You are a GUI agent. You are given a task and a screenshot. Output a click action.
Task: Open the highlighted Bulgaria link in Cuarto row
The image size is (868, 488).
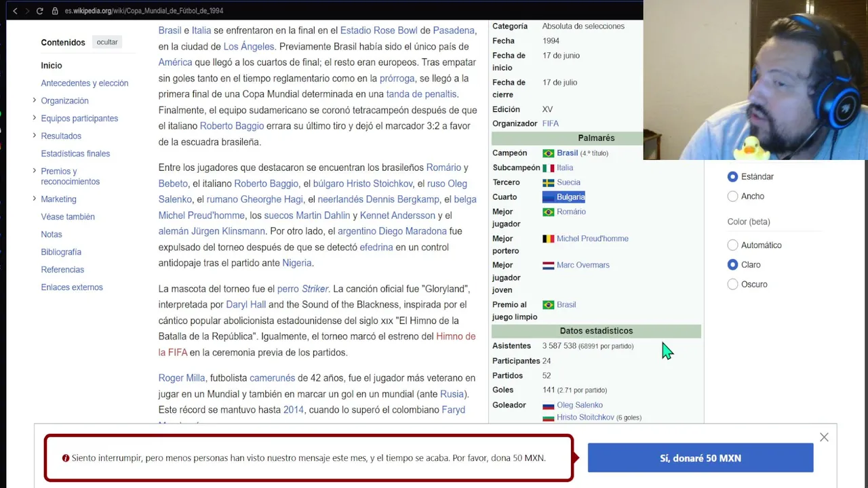click(x=570, y=197)
